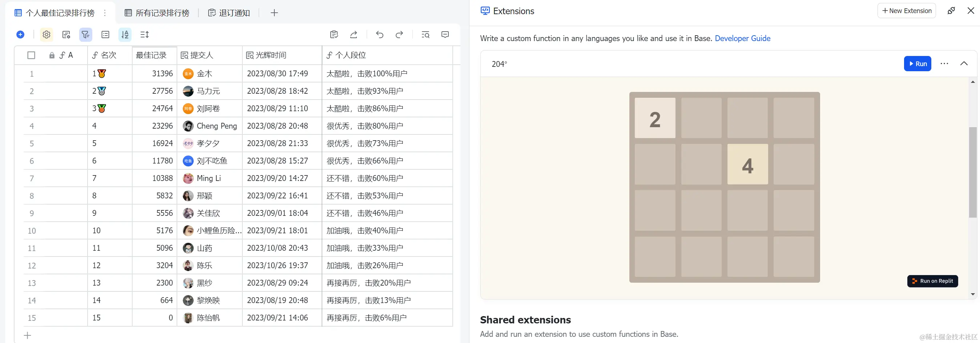Select the 再接再厉，击败20%用户 cell
The width and height of the screenshot is (980, 343).
coord(387,283)
